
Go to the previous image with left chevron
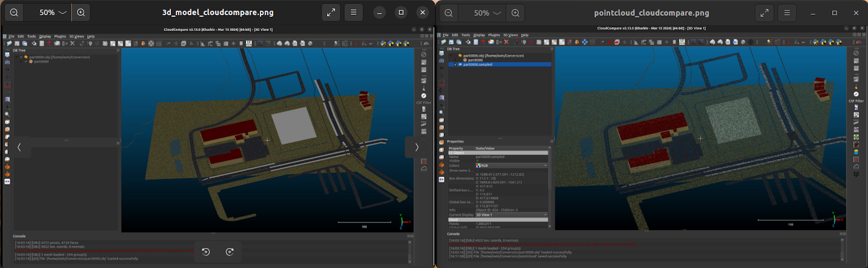coord(20,147)
